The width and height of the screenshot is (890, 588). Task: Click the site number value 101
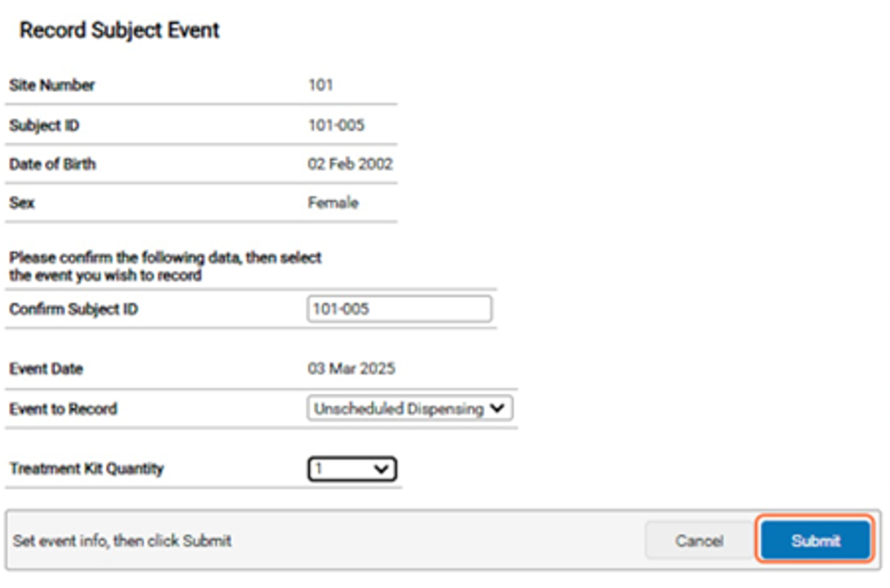click(320, 85)
